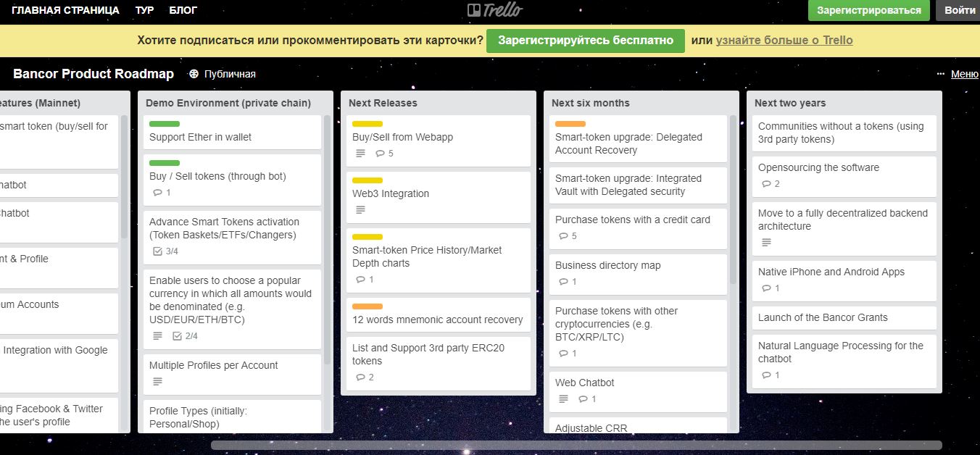Click comment icon on List and Support ERC20 card
Viewport: 980px width, 455px height.
pyautogui.click(x=360, y=377)
